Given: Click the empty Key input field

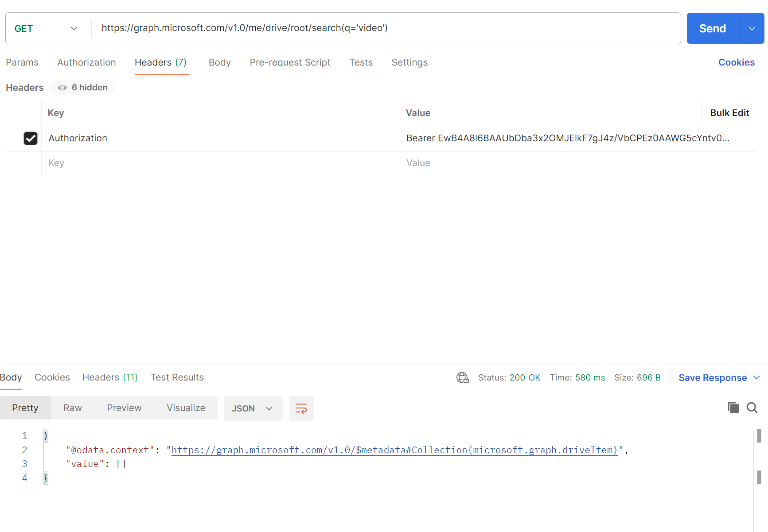Looking at the screenshot, I should click(220, 163).
